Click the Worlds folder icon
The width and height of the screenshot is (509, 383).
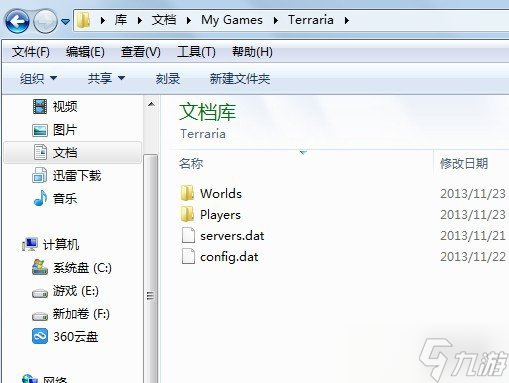tap(187, 193)
